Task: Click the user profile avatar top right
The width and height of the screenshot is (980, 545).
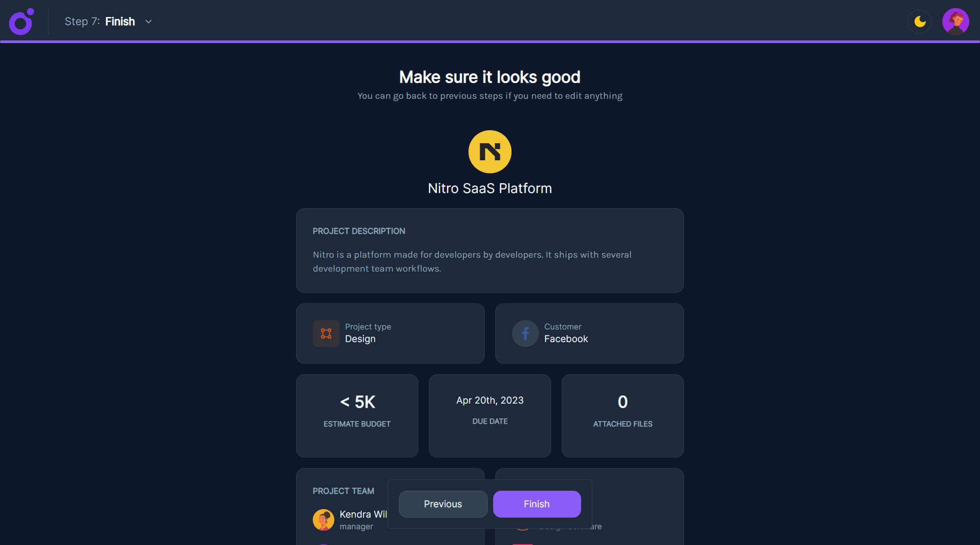Action: 956,21
